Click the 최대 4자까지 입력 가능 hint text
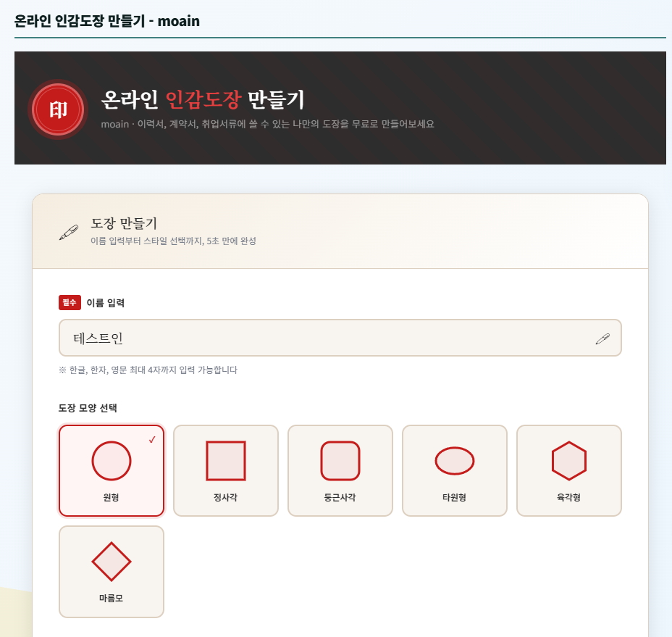The image size is (672, 637). pyautogui.click(x=148, y=370)
